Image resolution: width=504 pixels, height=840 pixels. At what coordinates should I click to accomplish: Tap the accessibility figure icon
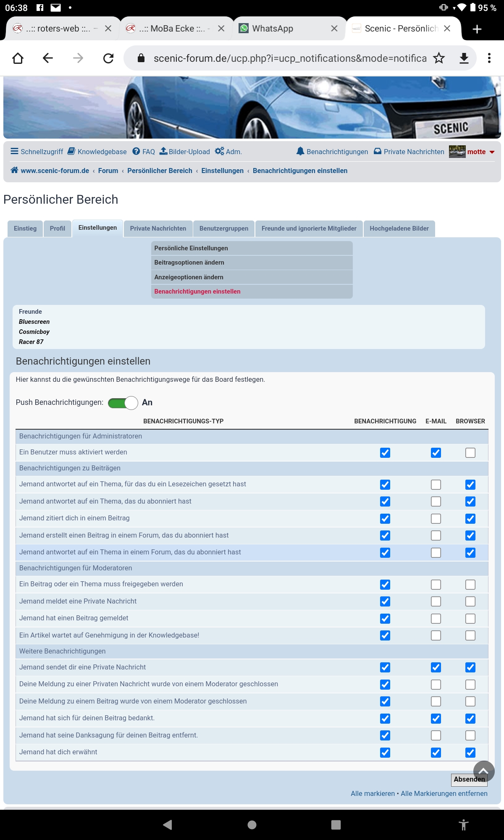pos(464,825)
